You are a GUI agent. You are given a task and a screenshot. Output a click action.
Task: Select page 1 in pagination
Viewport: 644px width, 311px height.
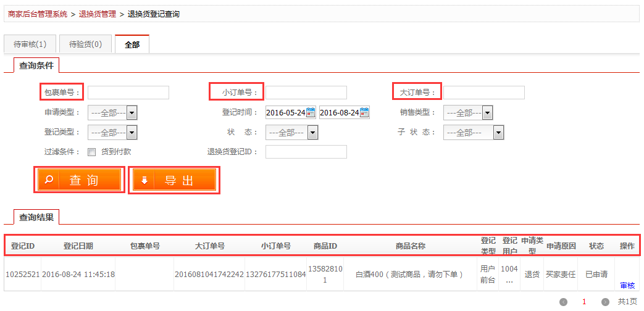coord(584,302)
